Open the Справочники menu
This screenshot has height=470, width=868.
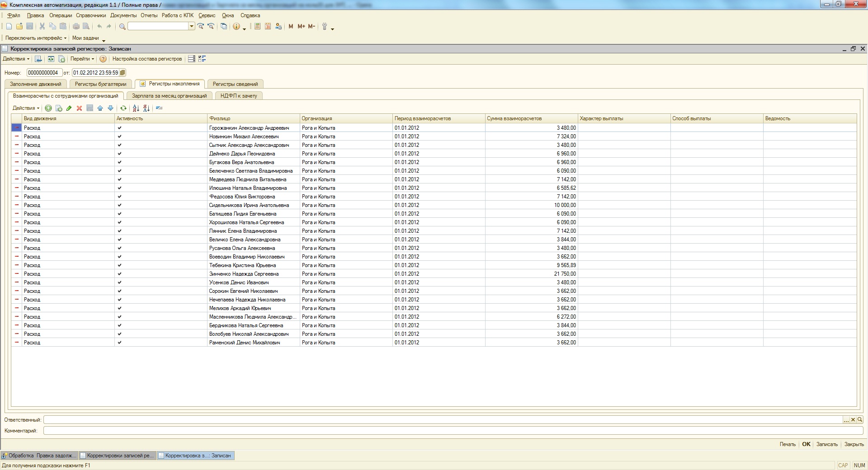point(91,15)
